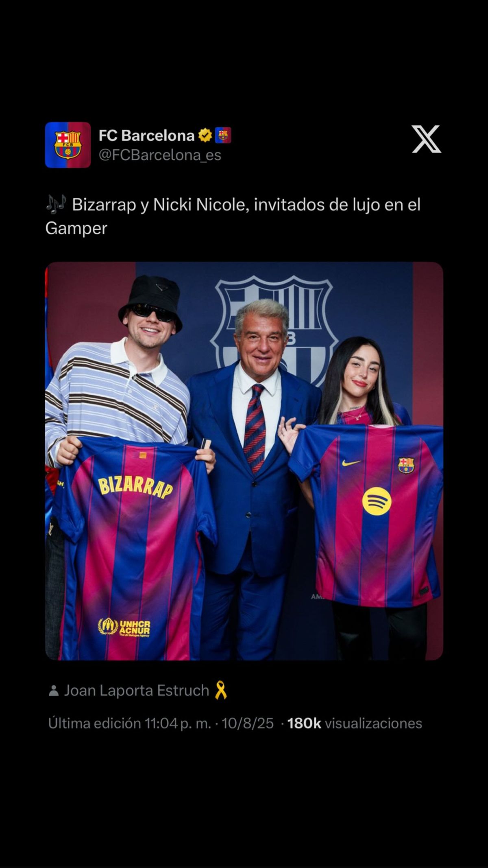
Task: Open the @FCBarcelona_es handle link
Action: click(160, 155)
